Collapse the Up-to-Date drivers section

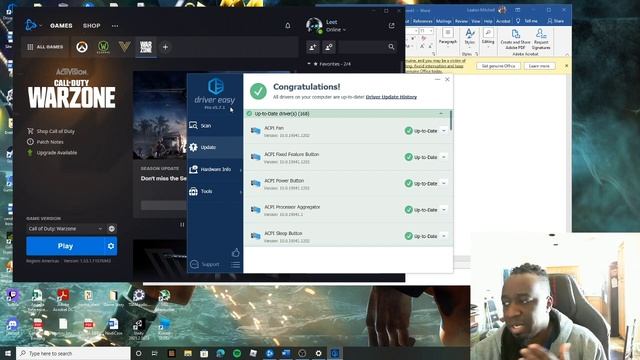point(441,113)
